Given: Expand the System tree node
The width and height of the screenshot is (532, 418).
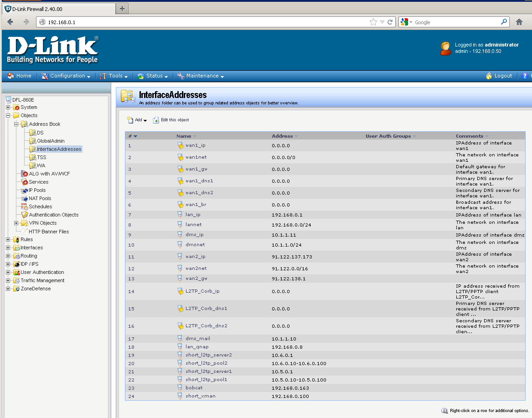Looking at the screenshot, I should [x=8, y=107].
